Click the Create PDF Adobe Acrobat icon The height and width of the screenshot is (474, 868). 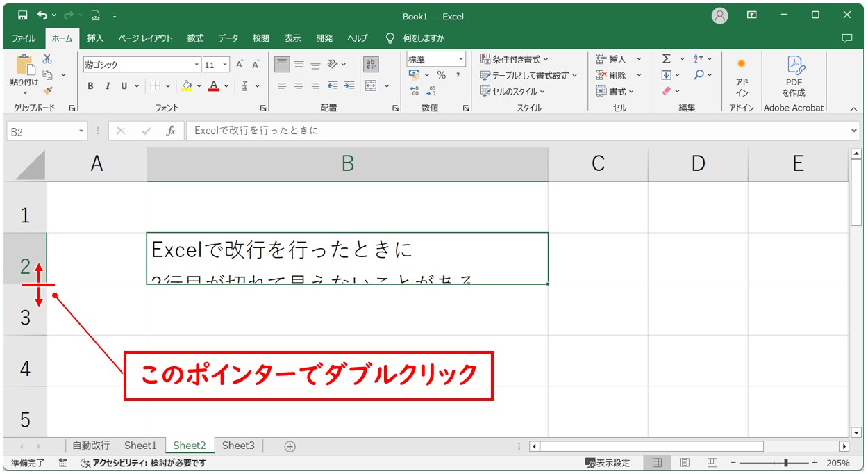tap(794, 75)
